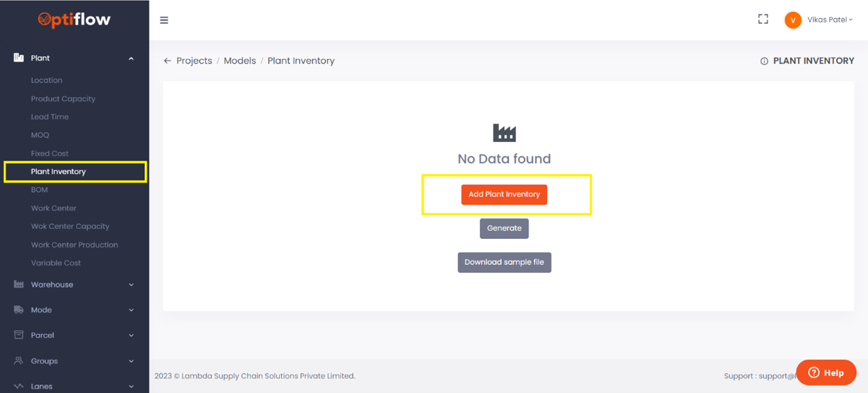Open the Help widget
The height and width of the screenshot is (393, 868).
pos(826,372)
